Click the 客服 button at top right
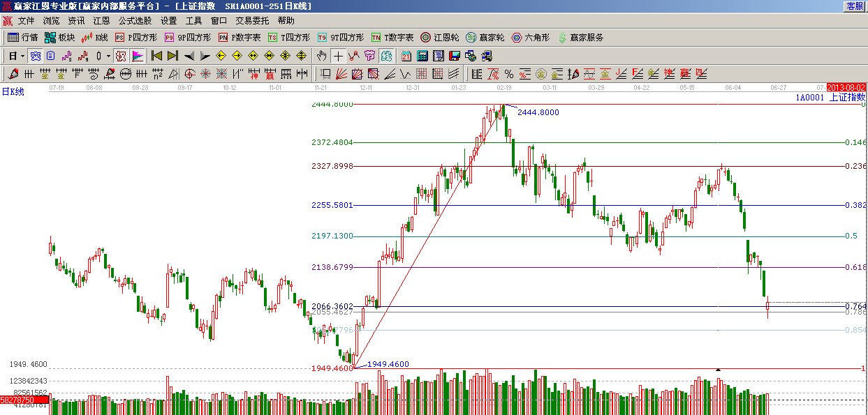The image size is (868, 415). click(x=855, y=6)
